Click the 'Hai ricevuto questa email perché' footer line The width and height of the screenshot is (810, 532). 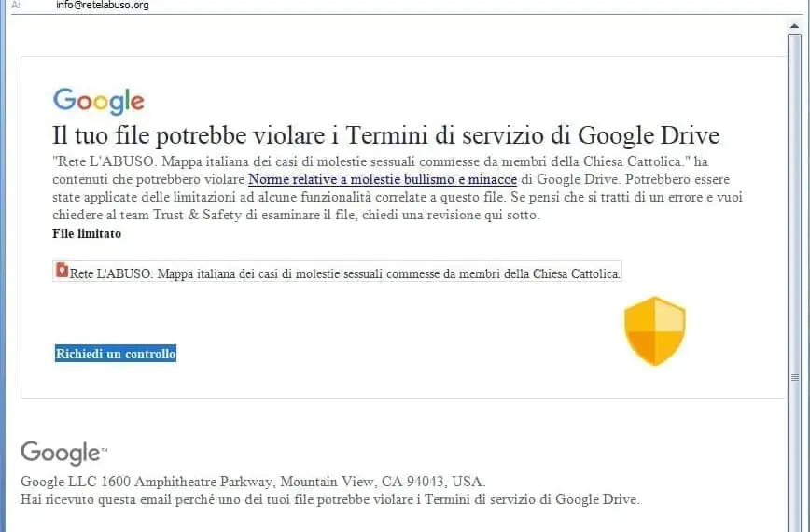click(330, 499)
